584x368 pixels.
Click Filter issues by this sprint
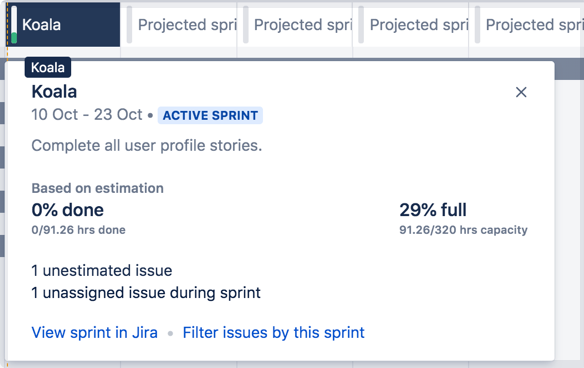tap(273, 332)
